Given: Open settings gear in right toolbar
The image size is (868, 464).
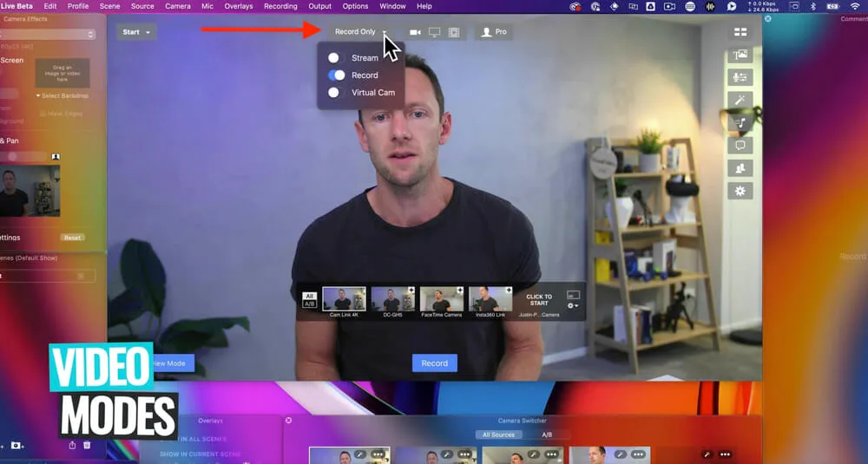Looking at the screenshot, I should click(x=740, y=191).
